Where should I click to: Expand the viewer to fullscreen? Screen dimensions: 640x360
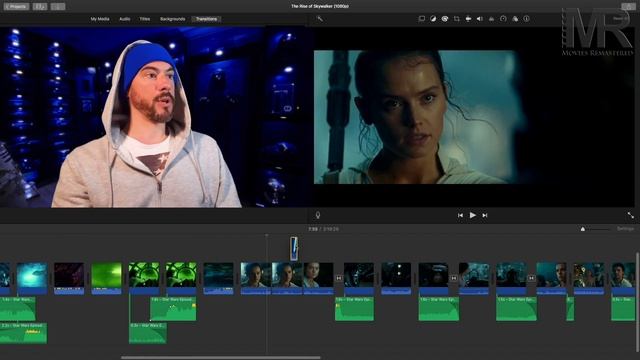631,215
